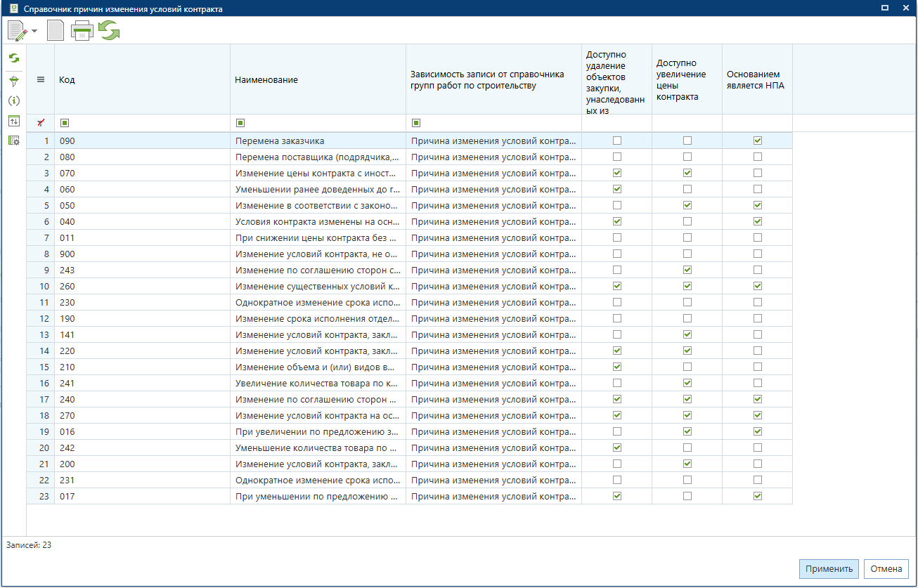918x588 pixels.
Task: Toggle price increase checkbox for row 241
Action: click(x=687, y=383)
